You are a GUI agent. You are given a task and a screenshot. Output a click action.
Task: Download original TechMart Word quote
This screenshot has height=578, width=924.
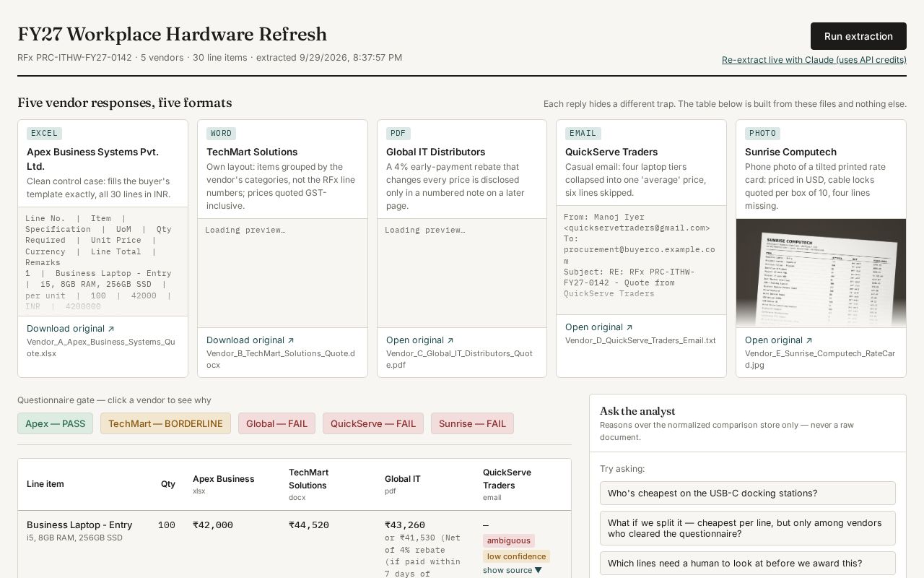point(250,340)
